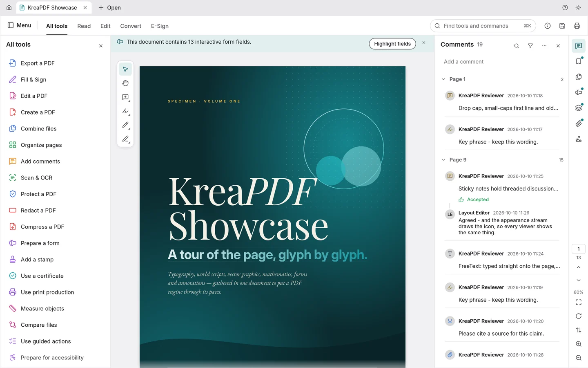588x368 pixels.
Task: Pick the add comment tool in floating toolbar
Action: coord(125,97)
